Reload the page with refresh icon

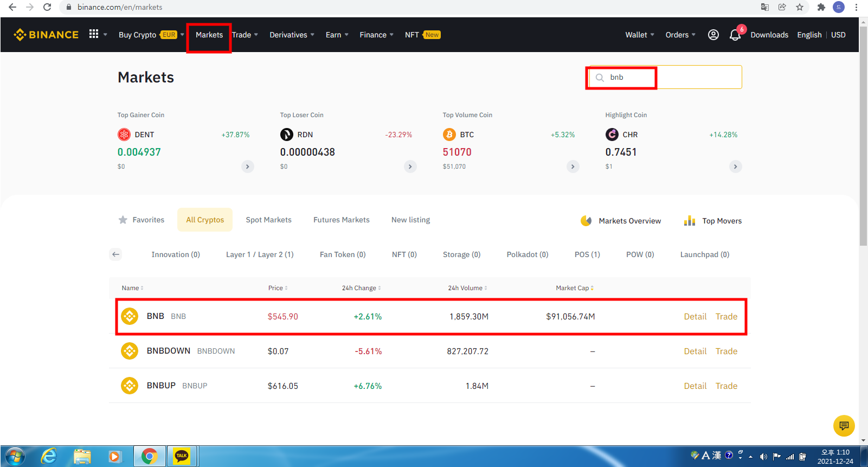47,7
